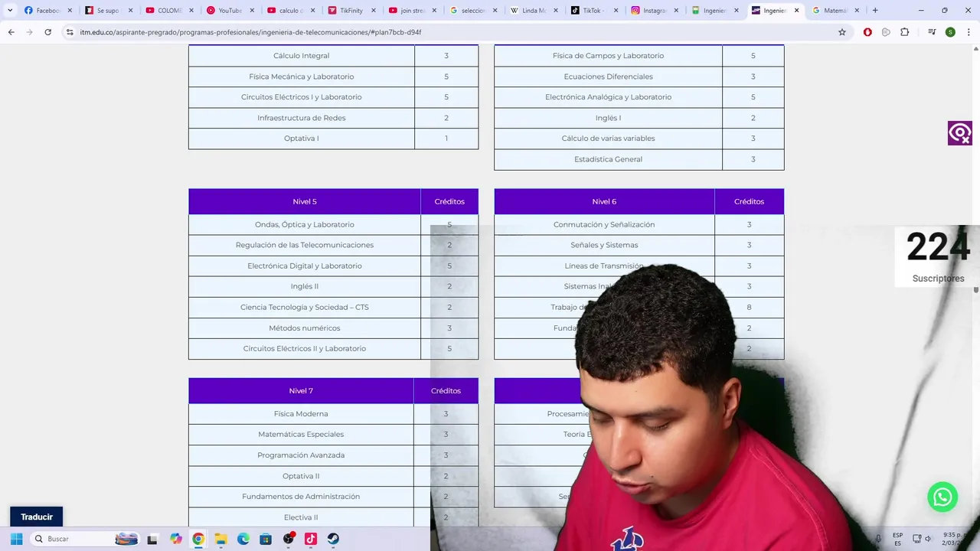Viewport: 980px width, 551px height.
Task: Switch to the TikFinity tab
Action: tap(351, 10)
